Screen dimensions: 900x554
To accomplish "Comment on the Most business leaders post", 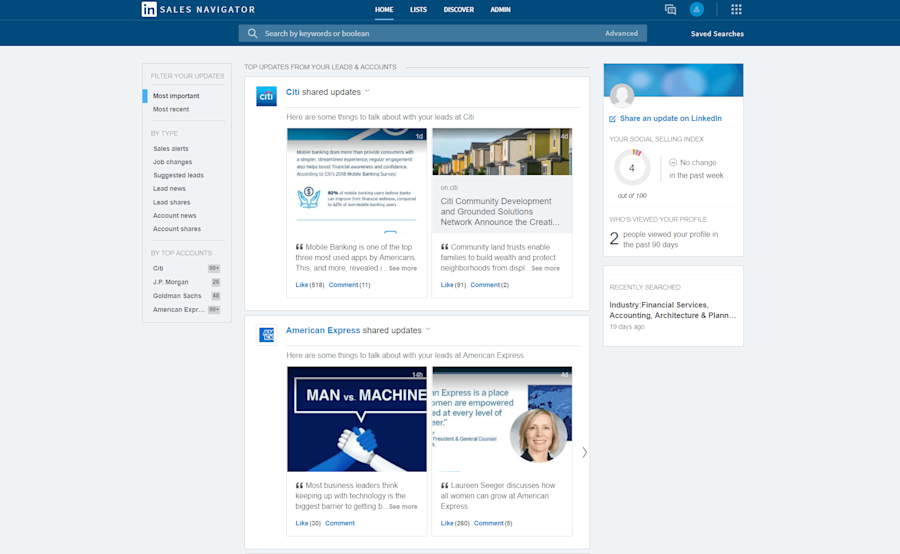I will (x=340, y=523).
